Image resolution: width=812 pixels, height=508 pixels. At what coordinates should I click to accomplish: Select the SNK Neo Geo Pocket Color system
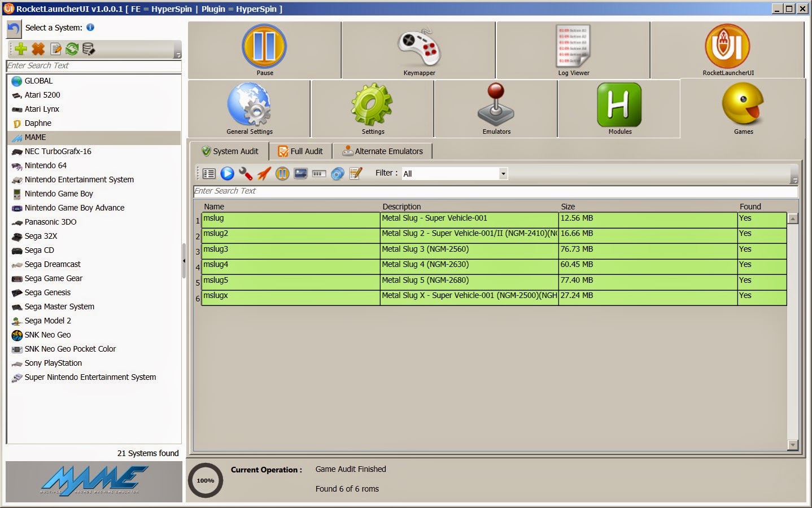click(x=94, y=349)
